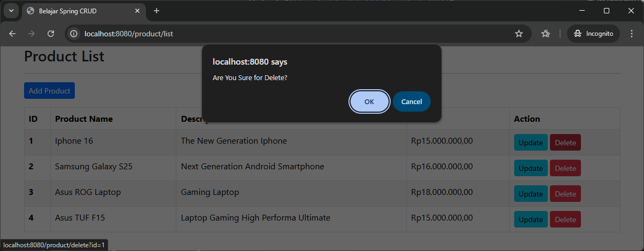Screen dimensions: 644x251
Task: Update the Iphone 16 product
Action: click(530, 143)
